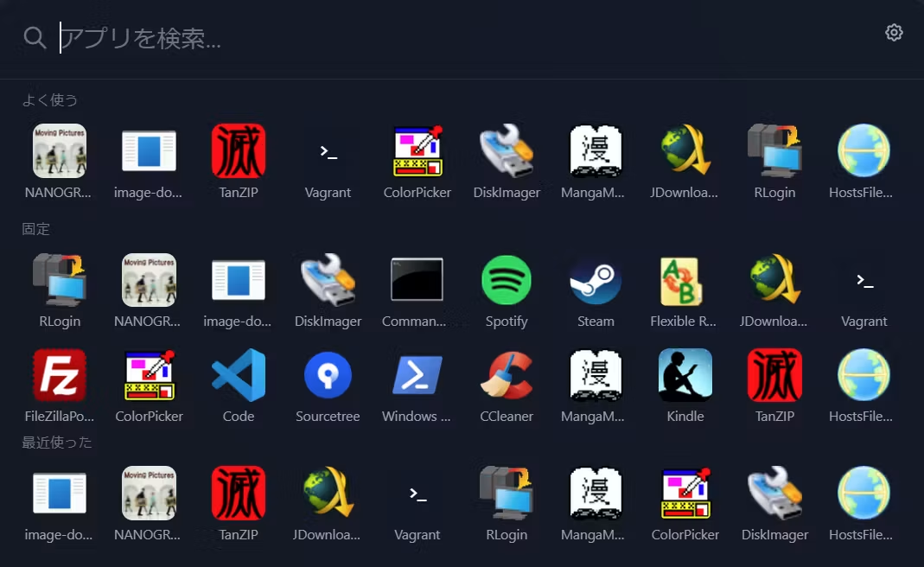Open the Steam app
This screenshot has height=567, width=924.
(x=596, y=290)
